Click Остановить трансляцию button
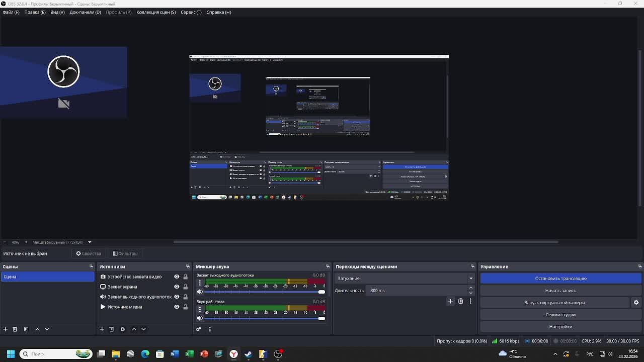644x362 pixels. point(561,279)
